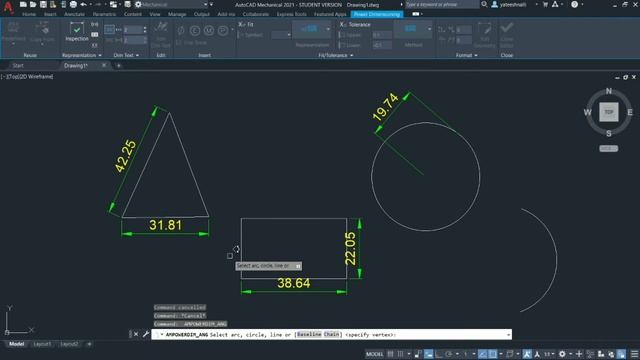Open the Mechanical workspace dropdown

205,4
